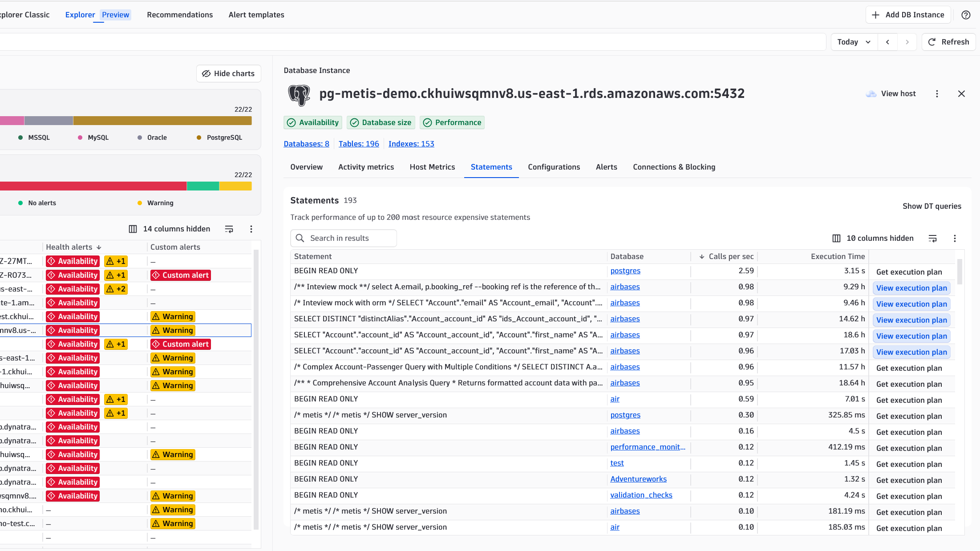The width and height of the screenshot is (980, 551).
Task: Sort by Calls per sec column
Action: pyautogui.click(x=726, y=256)
